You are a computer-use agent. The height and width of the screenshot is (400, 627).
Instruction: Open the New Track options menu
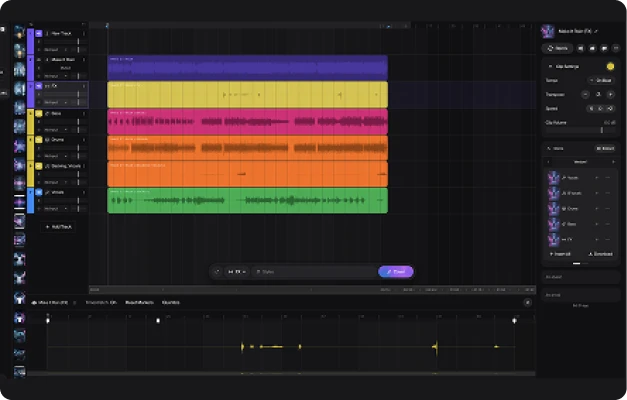point(84,34)
